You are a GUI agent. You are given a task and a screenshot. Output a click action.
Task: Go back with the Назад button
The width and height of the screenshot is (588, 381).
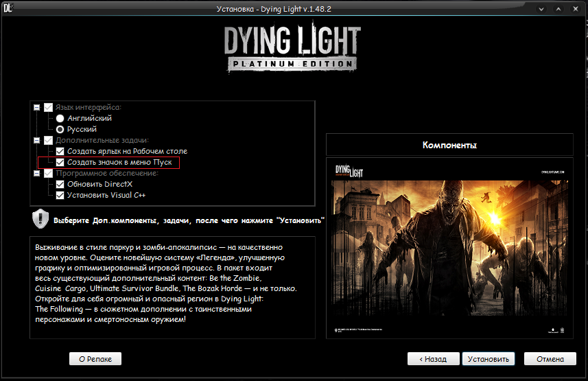[434, 358]
